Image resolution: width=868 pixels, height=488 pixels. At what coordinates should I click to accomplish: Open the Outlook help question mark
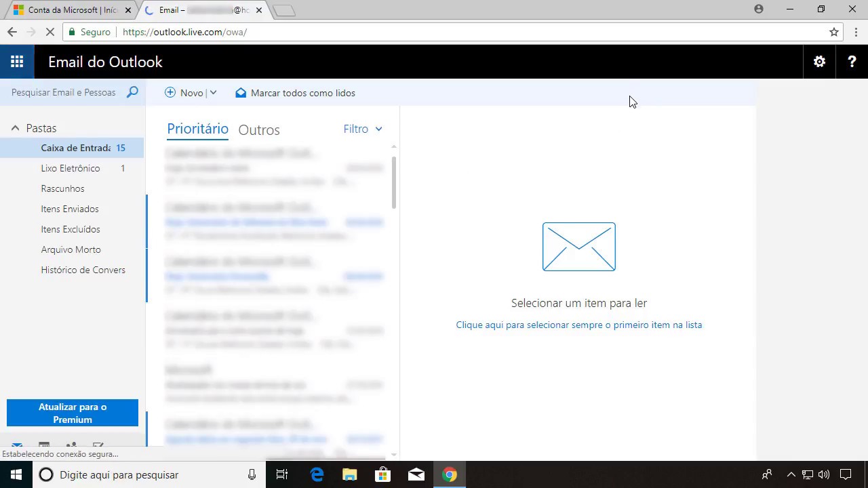click(x=852, y=62)
